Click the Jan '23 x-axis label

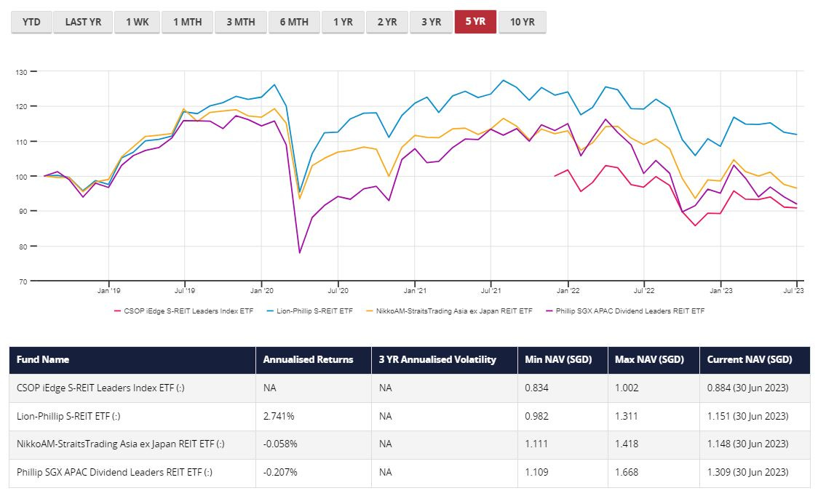[720, 291]
